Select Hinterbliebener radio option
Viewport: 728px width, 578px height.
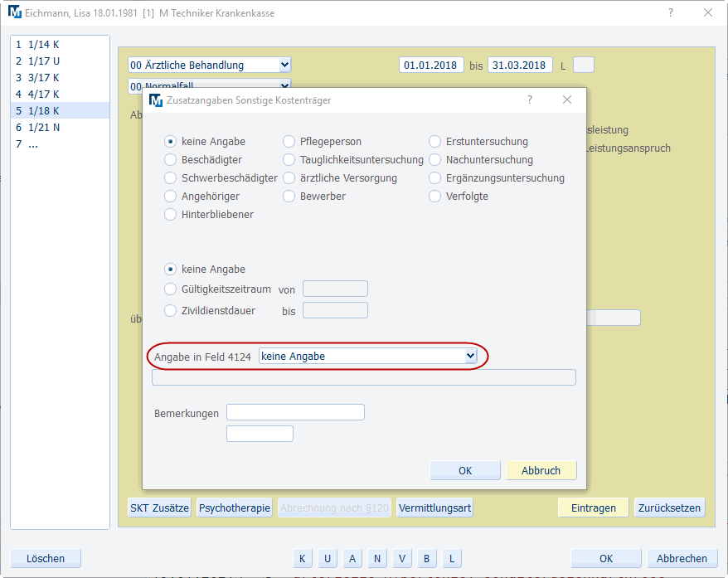coord(171,215)
